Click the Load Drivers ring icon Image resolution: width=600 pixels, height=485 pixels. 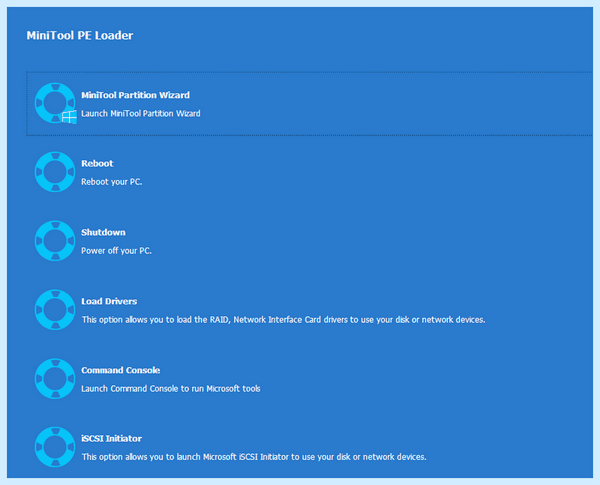(55, 310)
